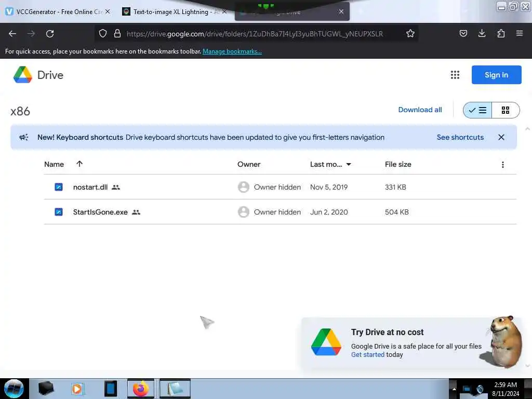Open the Manage bookmarks link
The width and height of the screenshot is (532, 399).
tap(232, 51)
